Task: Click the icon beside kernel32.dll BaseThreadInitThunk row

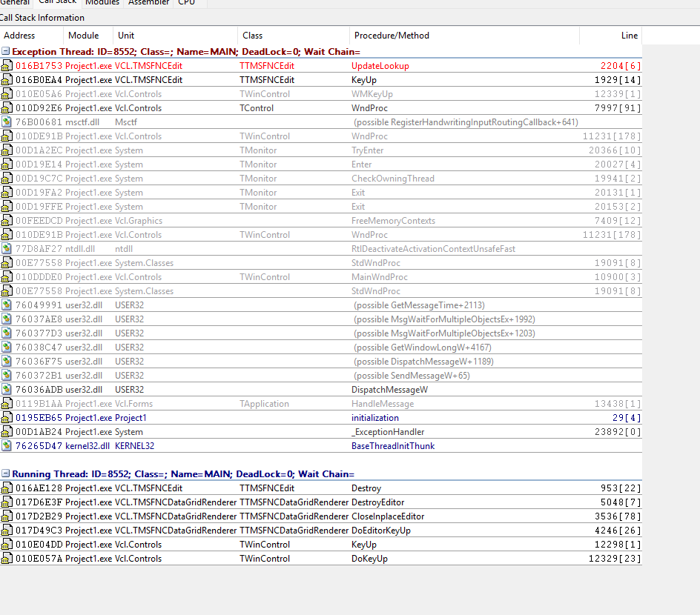Action: [7, 446]
